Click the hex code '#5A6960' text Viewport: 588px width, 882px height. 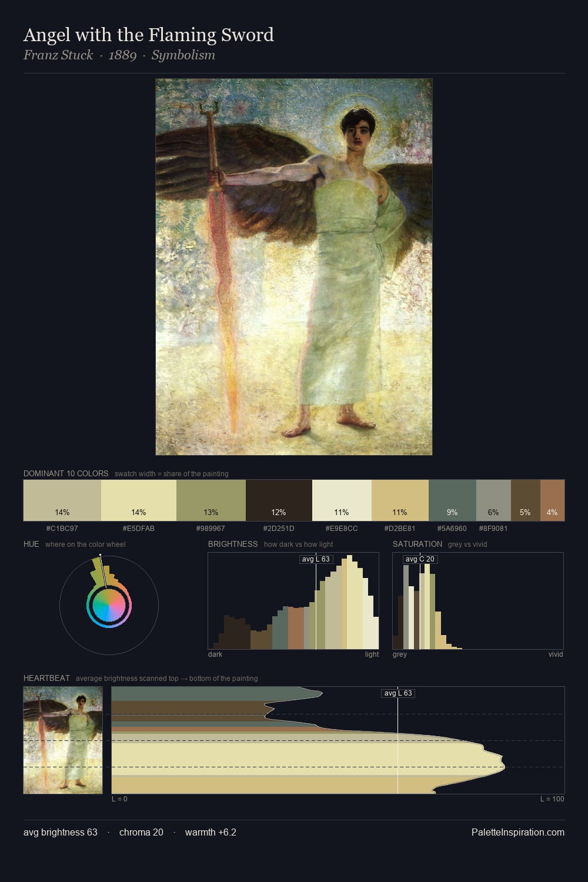(x=452, y=528)
